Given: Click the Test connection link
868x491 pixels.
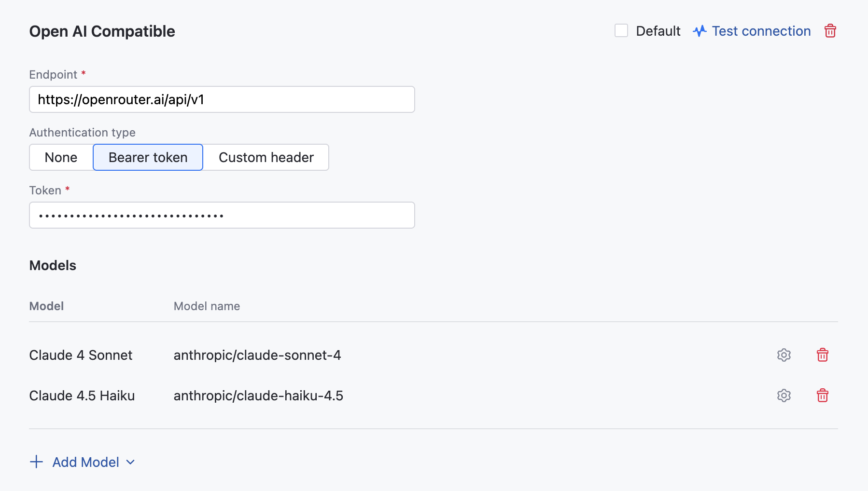Looking at the screenshot, I should [761, 31].
